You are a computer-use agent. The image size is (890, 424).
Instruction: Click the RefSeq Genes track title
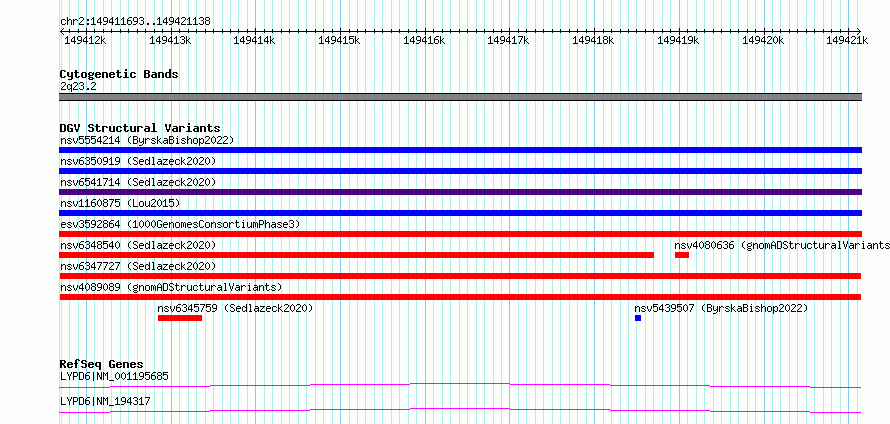tap(101, 364)
